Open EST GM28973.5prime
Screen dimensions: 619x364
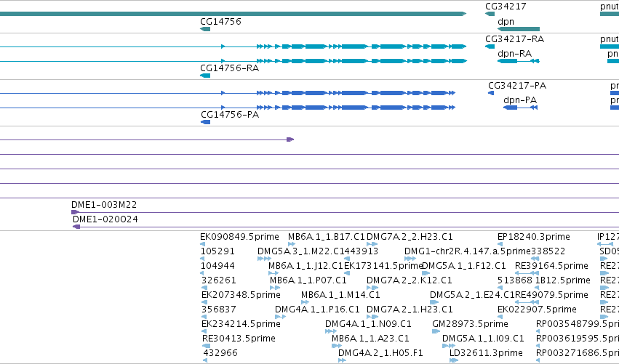[470, 324]
